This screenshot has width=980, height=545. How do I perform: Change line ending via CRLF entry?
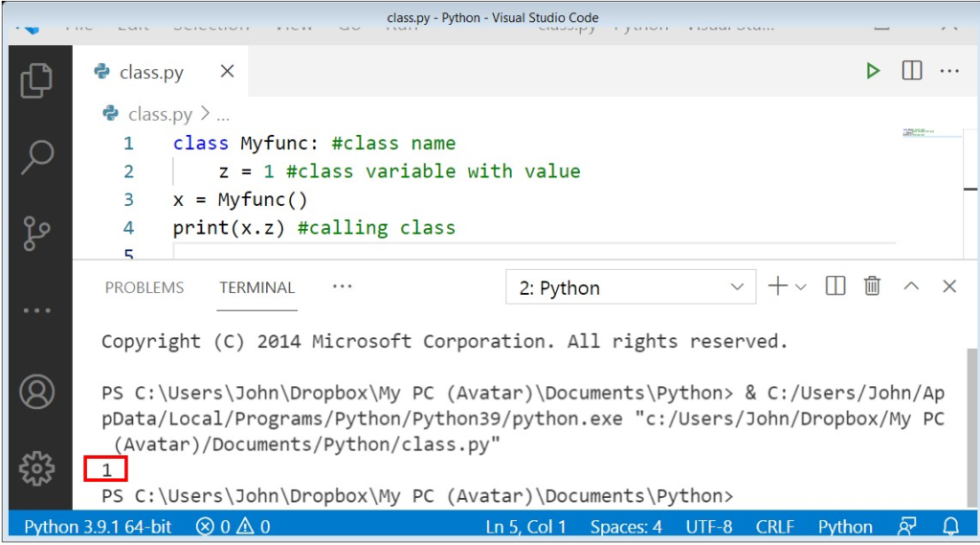(x=775, y=527)
